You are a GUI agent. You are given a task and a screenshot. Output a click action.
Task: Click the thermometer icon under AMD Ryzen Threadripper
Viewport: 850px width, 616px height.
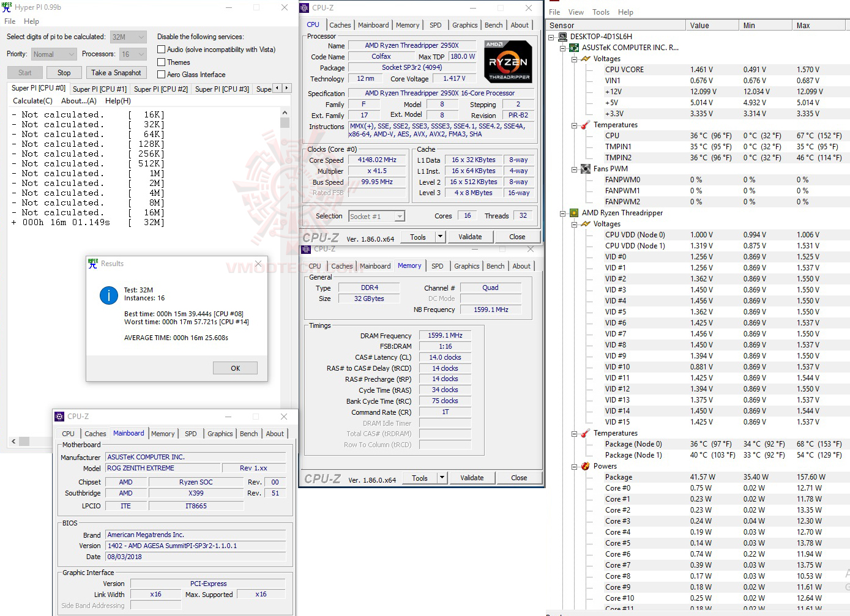click(x=585, y=433)
